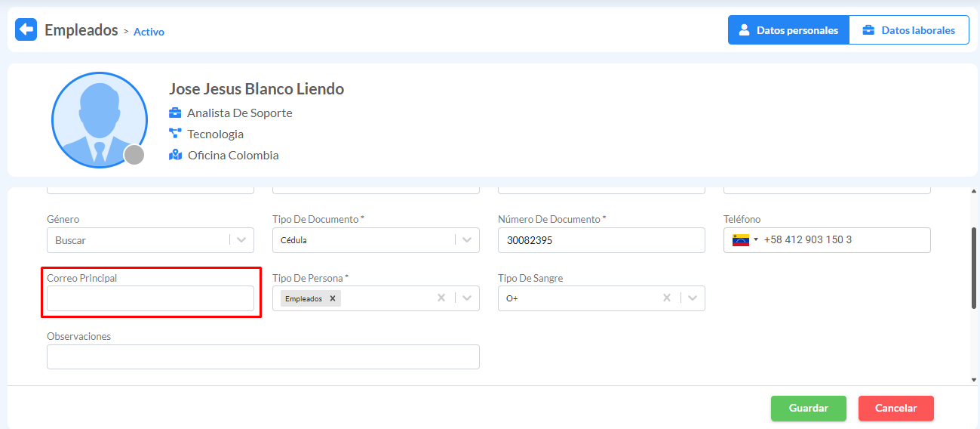
Task: Click the department icon beside Tecnologia
Action: tap(175, 134)
